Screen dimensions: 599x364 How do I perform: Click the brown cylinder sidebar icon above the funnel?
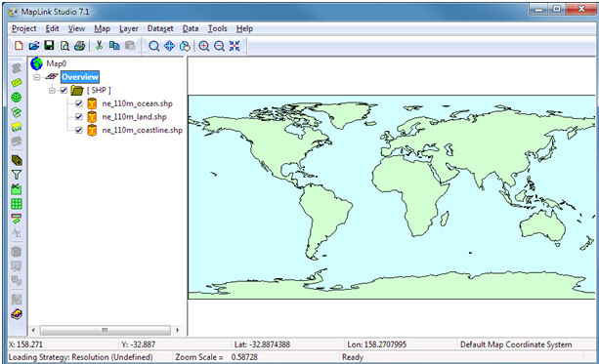(x=17, y=160)
